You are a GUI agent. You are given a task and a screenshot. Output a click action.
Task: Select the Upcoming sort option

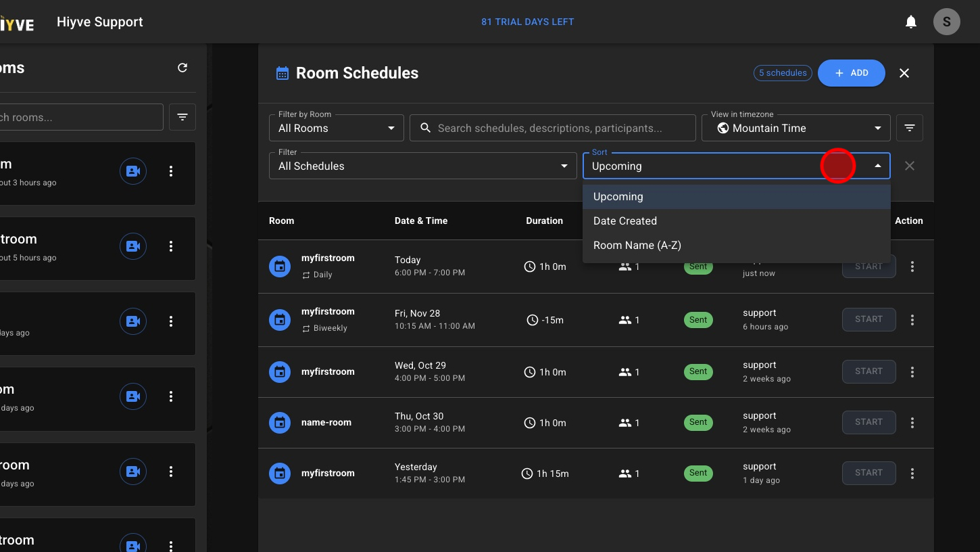(618, 197)
